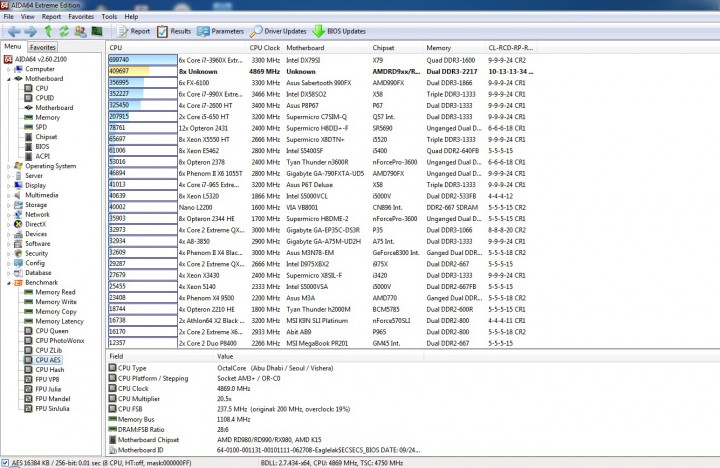Click BIOS Updates in toolbar
Screen dimensions: 720x468
tap(339, 31)
